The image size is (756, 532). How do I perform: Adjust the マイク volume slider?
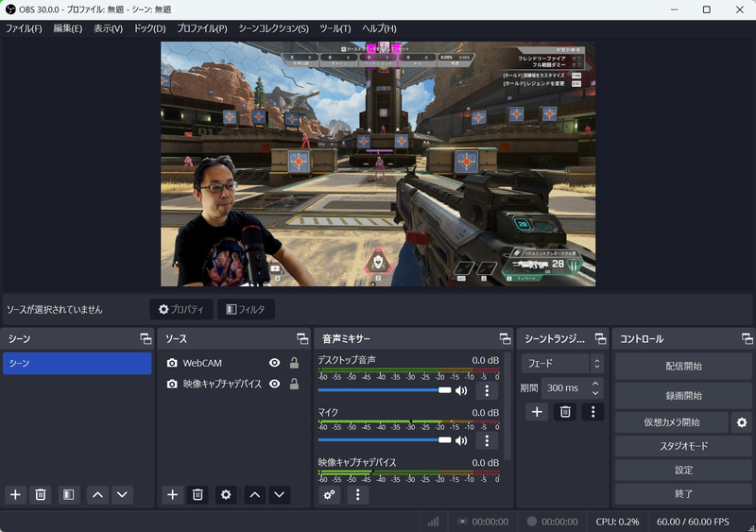point(385,440)
